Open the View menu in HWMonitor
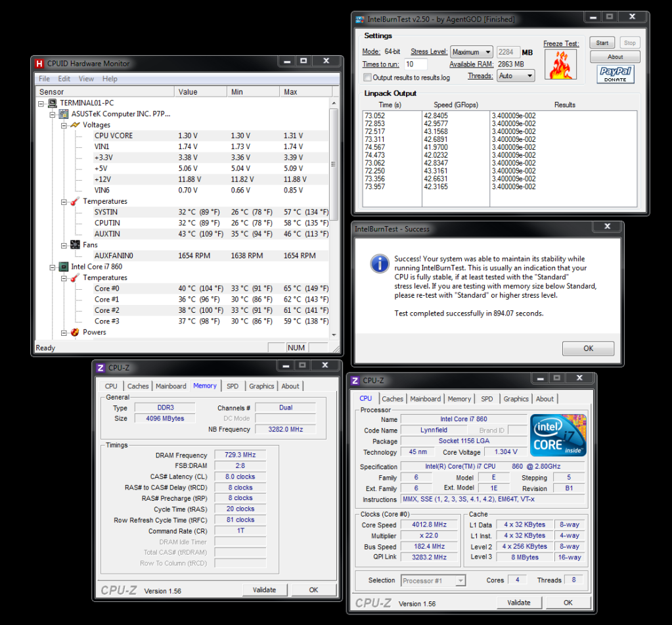 (86, 79)
